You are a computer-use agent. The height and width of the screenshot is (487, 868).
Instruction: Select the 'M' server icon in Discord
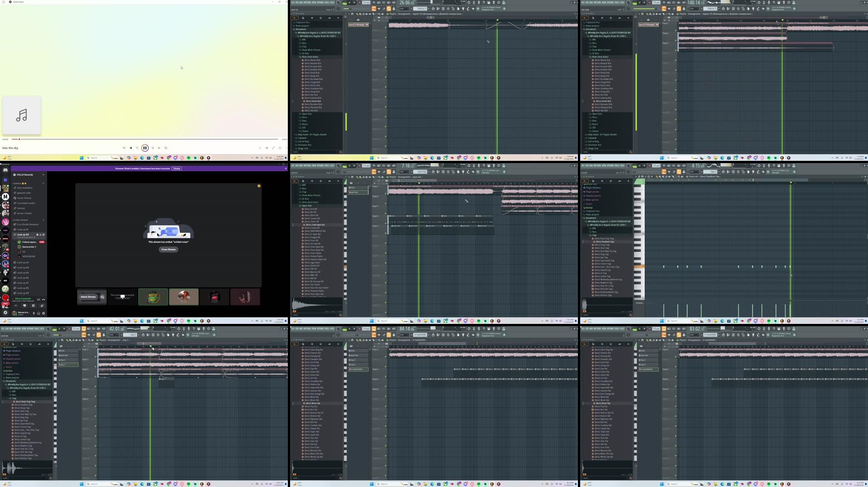point(5,197)
